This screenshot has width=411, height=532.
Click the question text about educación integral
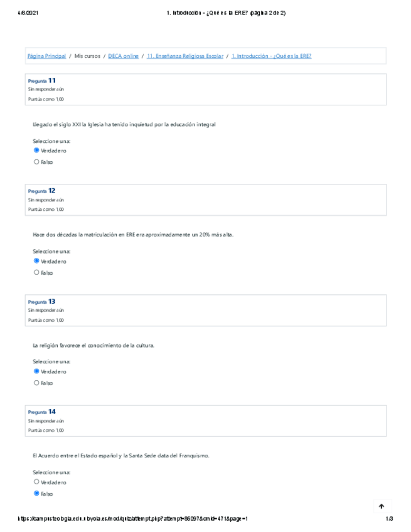(x=124, y=125)
